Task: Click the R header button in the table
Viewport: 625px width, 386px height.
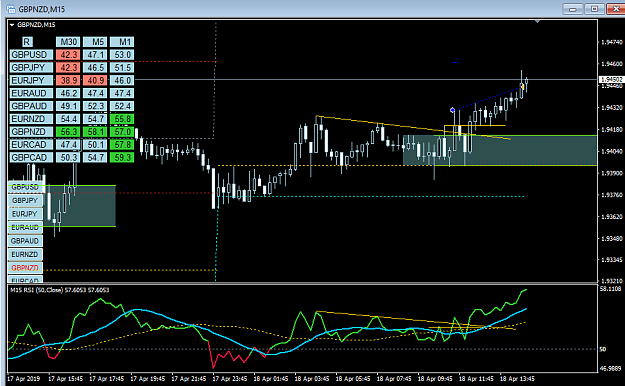Action: [x=26, y=42]
